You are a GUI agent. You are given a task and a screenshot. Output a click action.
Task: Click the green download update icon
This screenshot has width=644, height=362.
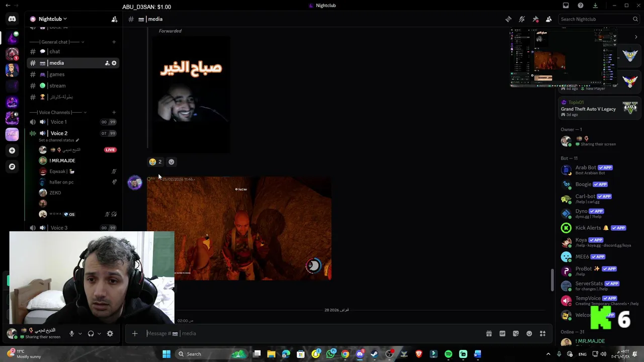click(x=595, y=6)
